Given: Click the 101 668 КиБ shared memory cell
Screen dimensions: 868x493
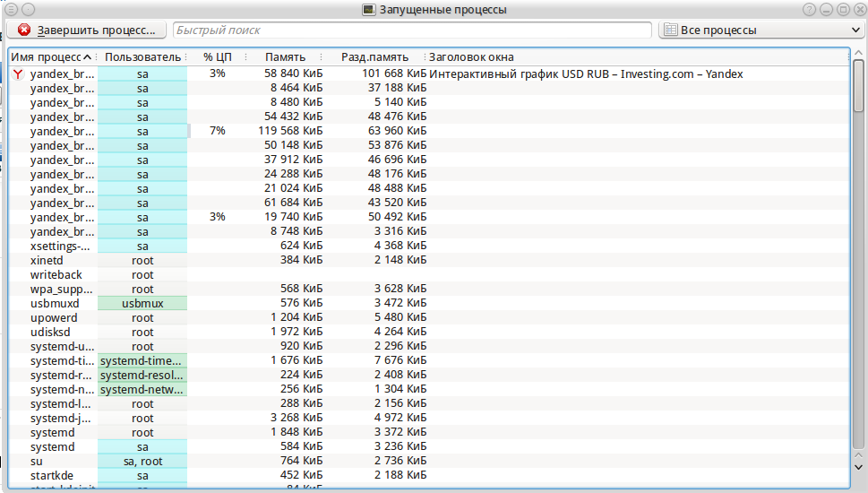Looking at the screenshot, I should [x=394, y=74].
